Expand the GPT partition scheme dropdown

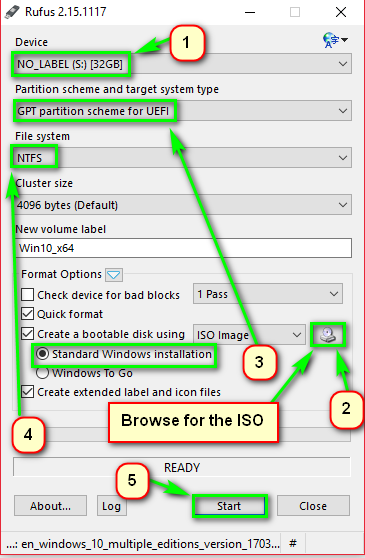pos(183,111)
